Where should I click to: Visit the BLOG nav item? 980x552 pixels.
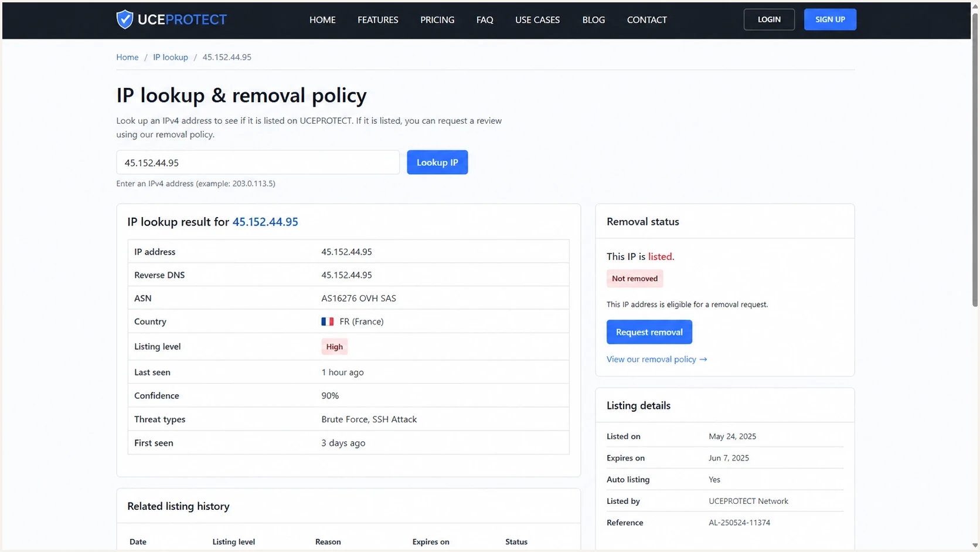coord(593,20)
